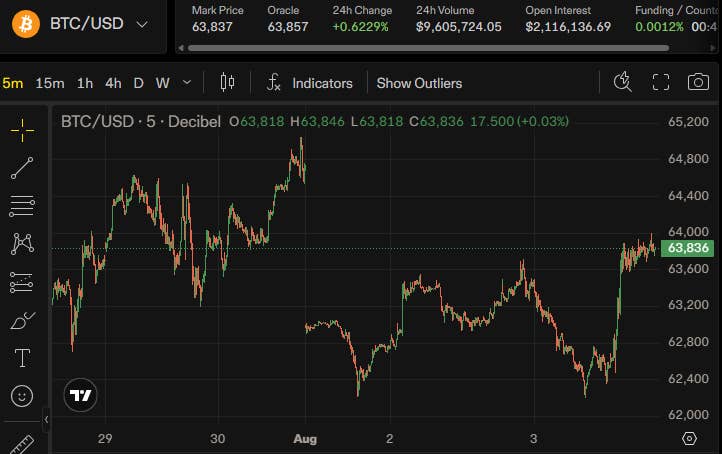The width and height of the screenshot is (722, 454).
Task: Switch to the 15m timeframe
Action: 50,83
